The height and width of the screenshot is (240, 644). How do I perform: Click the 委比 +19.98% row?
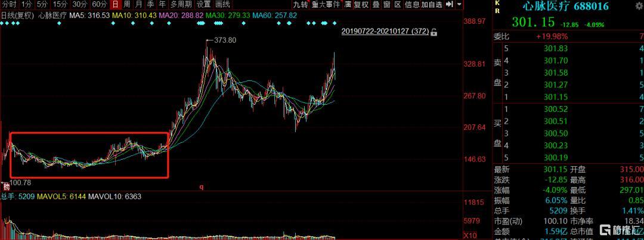tap(568, 36)
